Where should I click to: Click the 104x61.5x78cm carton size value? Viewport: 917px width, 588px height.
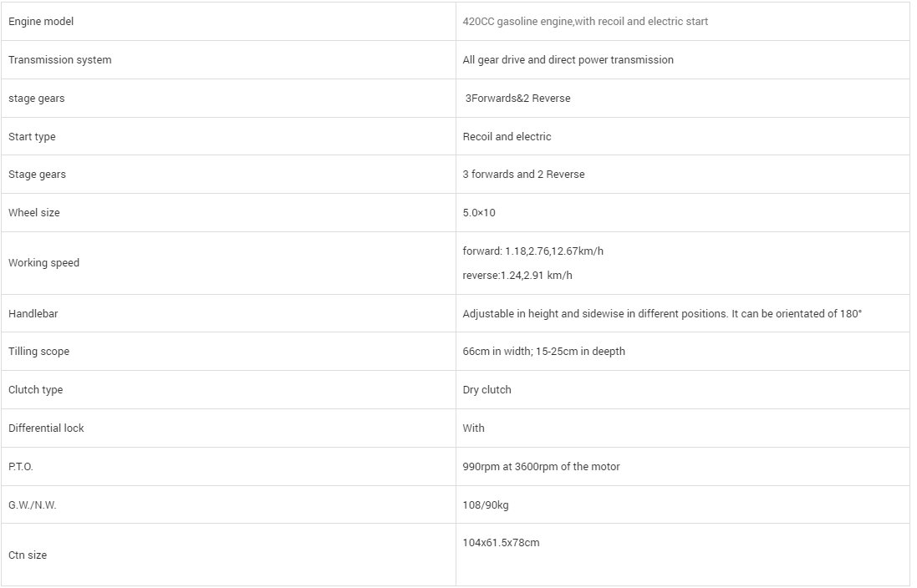coord(501,543)
